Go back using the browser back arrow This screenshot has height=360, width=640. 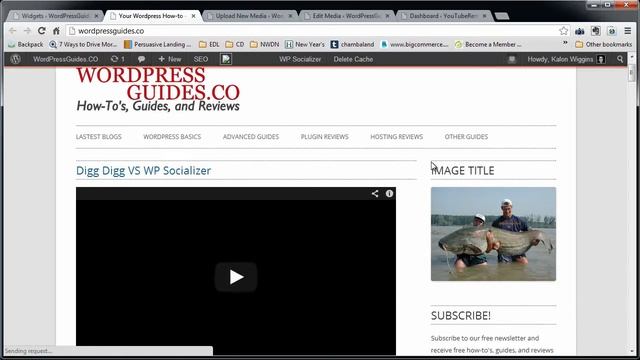[12, 31]
